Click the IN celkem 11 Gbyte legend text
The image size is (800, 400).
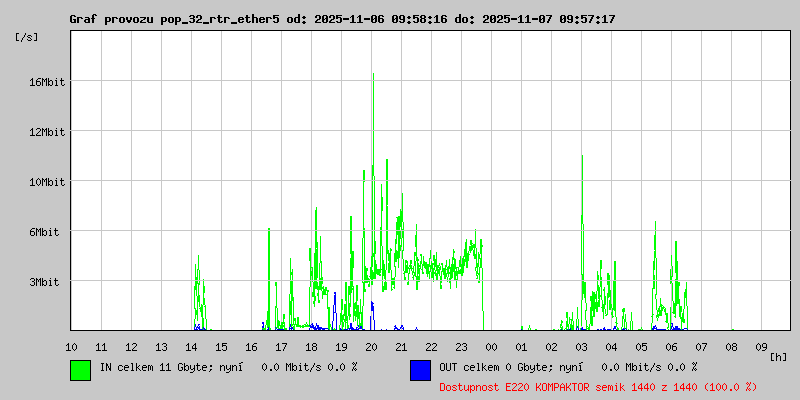click(228, 367)
